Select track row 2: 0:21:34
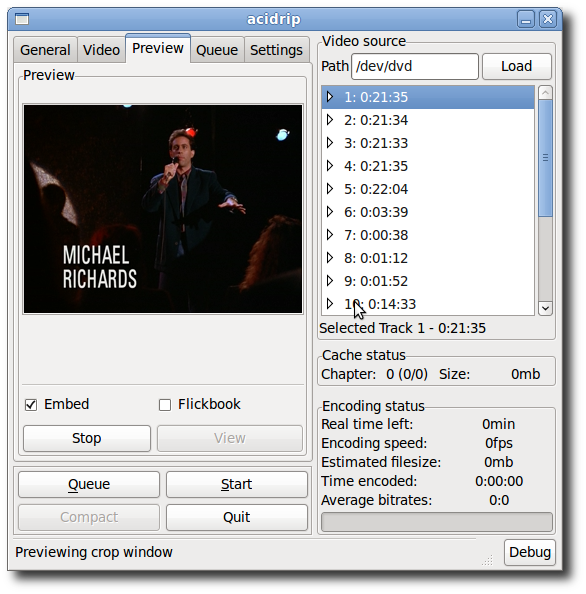The image size is (586, 594). pyautogui.click(x=428, y=120)
